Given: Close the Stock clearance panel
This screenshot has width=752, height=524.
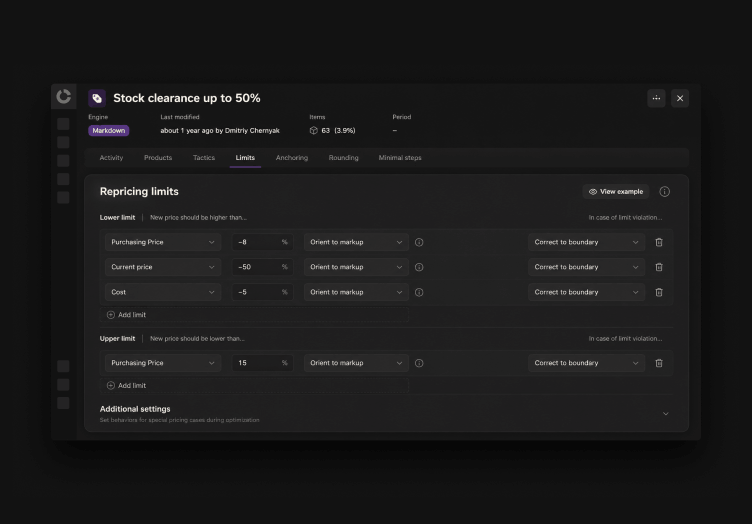Looking at the screenshot, I should 680,98.
